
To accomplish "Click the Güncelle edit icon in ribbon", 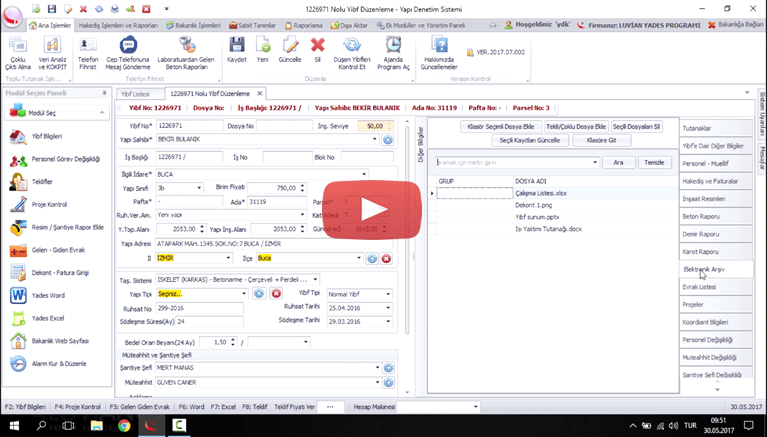I will (x=290, y=48).
